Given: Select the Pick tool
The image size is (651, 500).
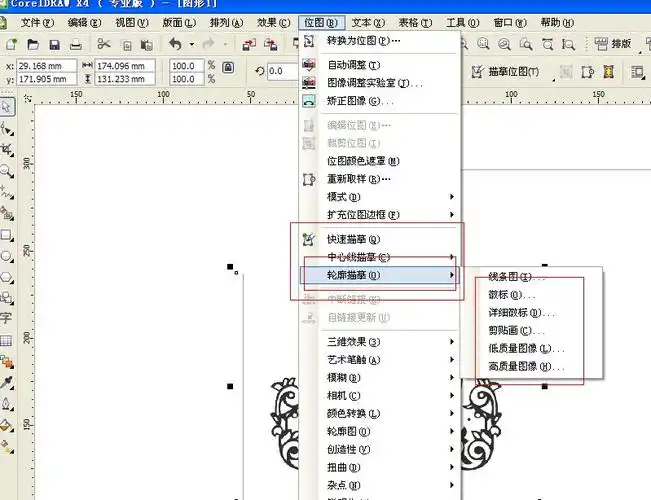Looking at the screenshot, I should [7, 107].
